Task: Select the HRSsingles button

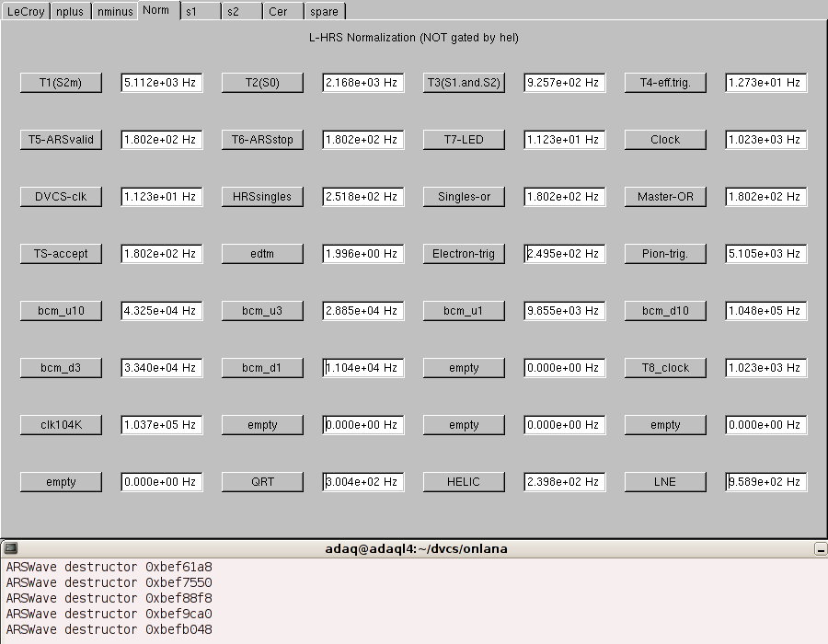Action: tap(262, 196)
